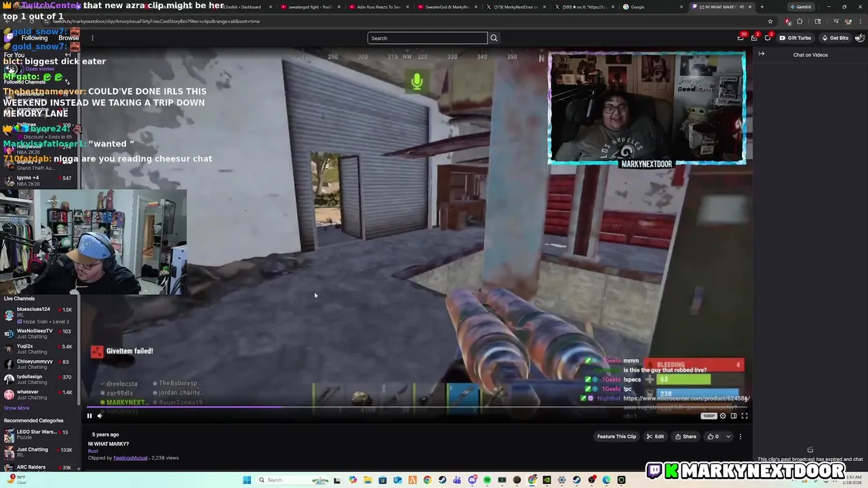Switch to sweatergxd fight YouTube tab

[310, 7]
